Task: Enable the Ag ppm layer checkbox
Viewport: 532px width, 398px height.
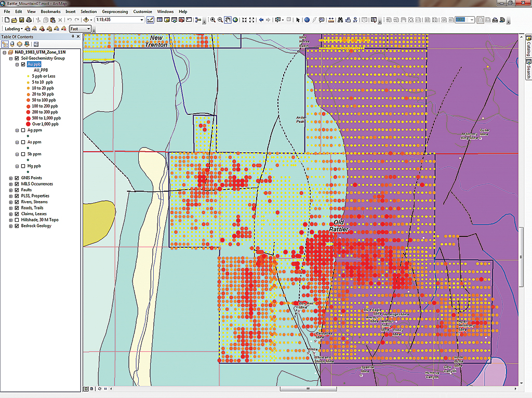Action: point(22,130)
